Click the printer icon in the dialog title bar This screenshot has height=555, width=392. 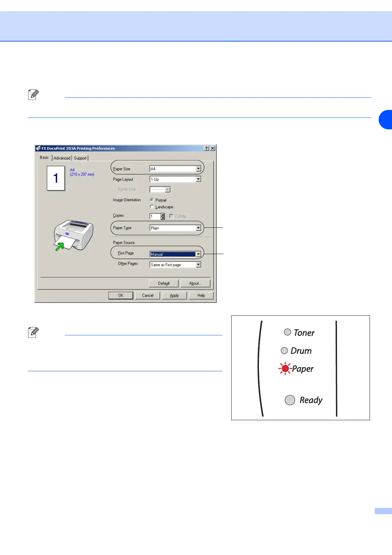(x=38, y=148)
